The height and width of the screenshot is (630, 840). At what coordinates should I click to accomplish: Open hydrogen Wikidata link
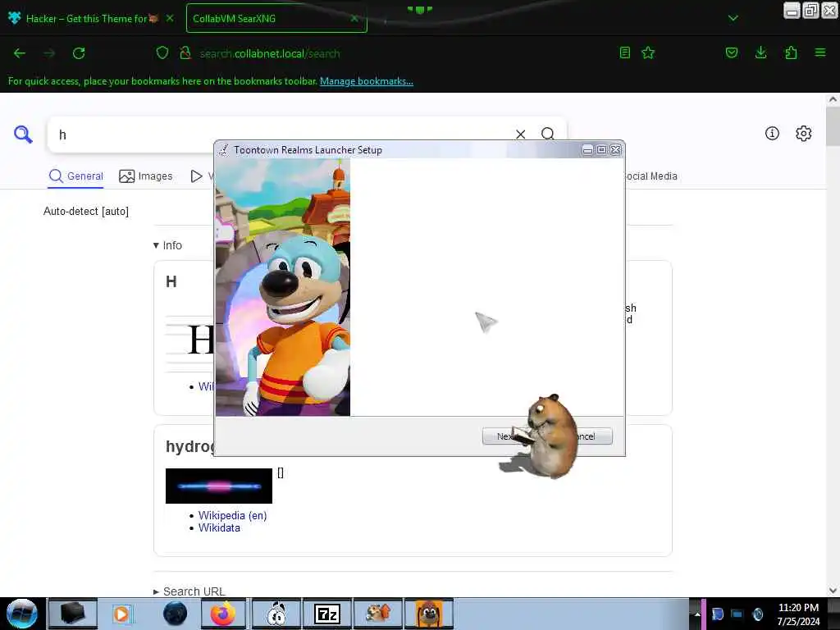click(x=219, y=528)
